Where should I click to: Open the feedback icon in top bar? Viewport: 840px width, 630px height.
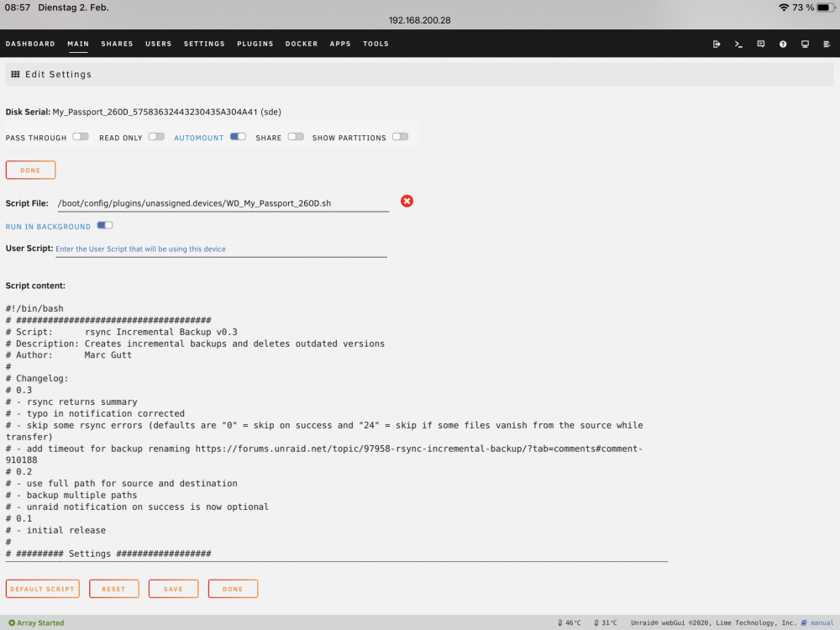pyautogui.click(x=761, y=44)
